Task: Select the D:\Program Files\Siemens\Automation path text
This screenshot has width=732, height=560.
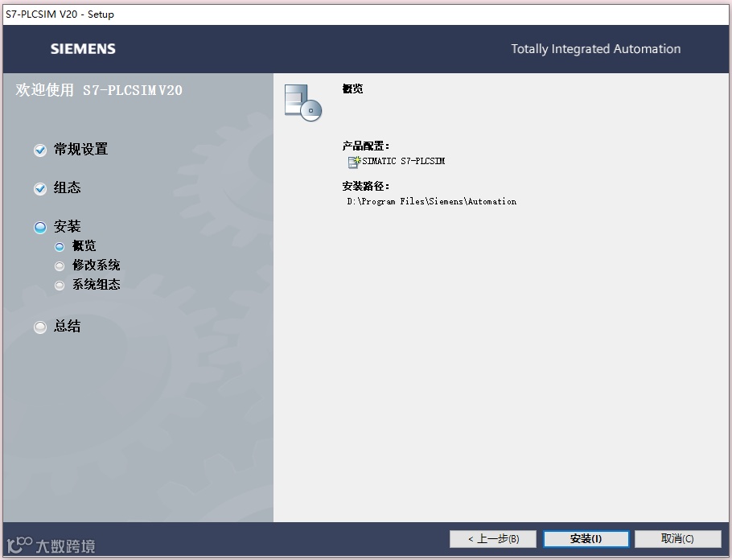Action: point(432,201)
